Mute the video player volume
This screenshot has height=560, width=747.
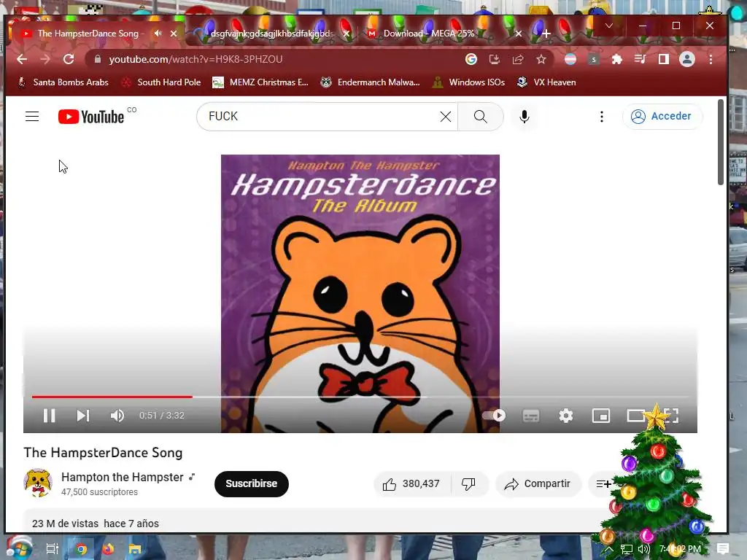pos(117,416)
